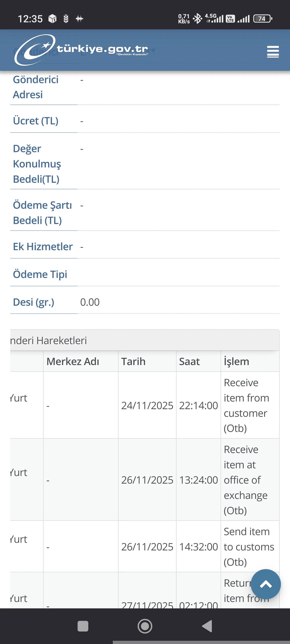Viewport: 290px width, 644px height.
Task: Tap the Ek Hizmetler label
Action: [x=43, y=247]
